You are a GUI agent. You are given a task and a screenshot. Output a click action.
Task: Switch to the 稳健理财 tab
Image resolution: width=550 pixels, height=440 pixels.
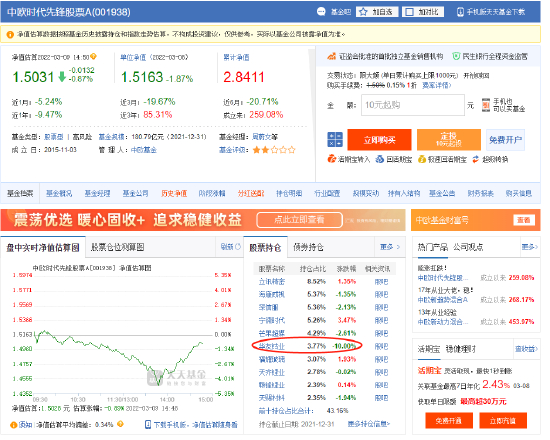(461, 349)
